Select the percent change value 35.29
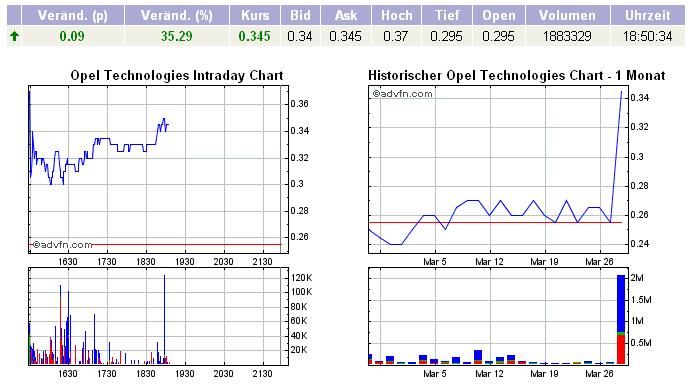Screen dimensions: 688x385 [x=176, y=36]
